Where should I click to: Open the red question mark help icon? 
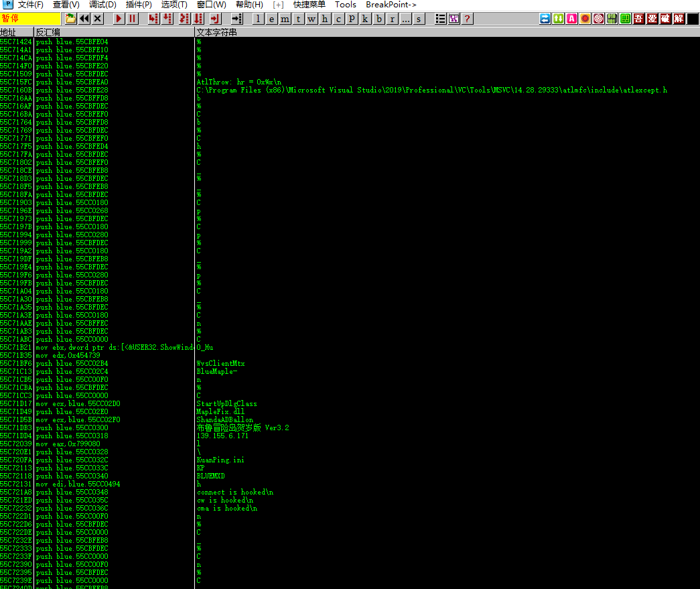point(467,19)
